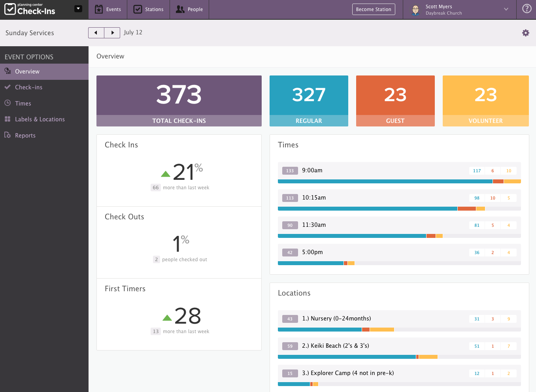The image size is (536, 392).
Task: Click the 117 regular count for 9:00am
Action: coord(477,171)
